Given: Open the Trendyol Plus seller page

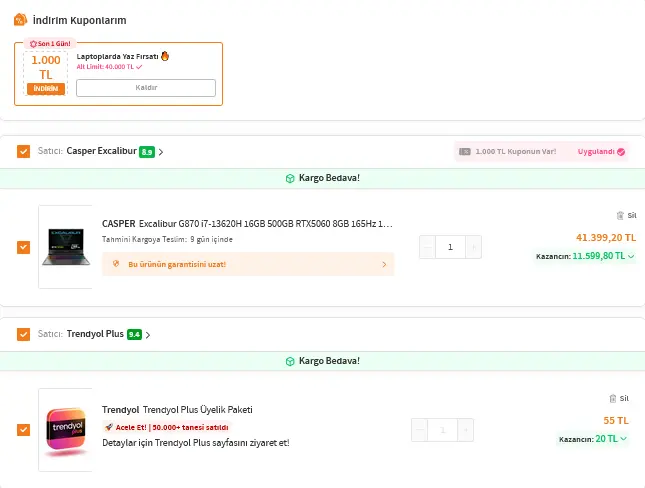Looking at the screenshot, I should click(95, 334).
